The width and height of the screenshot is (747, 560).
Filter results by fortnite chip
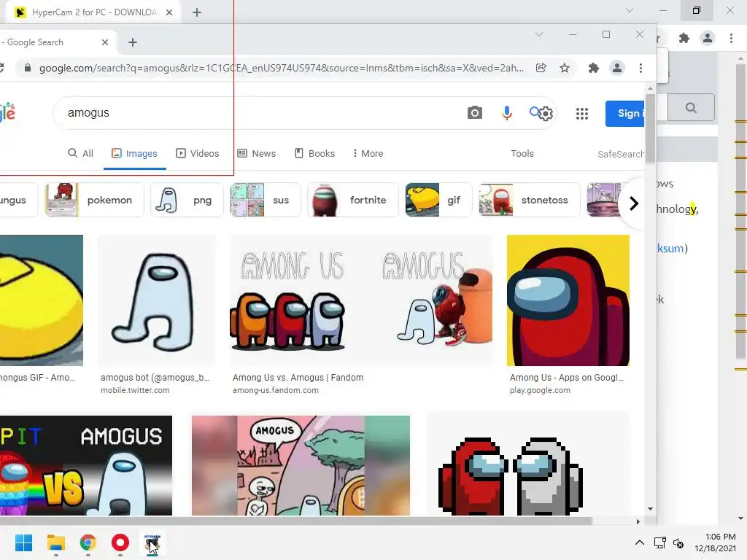[352, 200]
